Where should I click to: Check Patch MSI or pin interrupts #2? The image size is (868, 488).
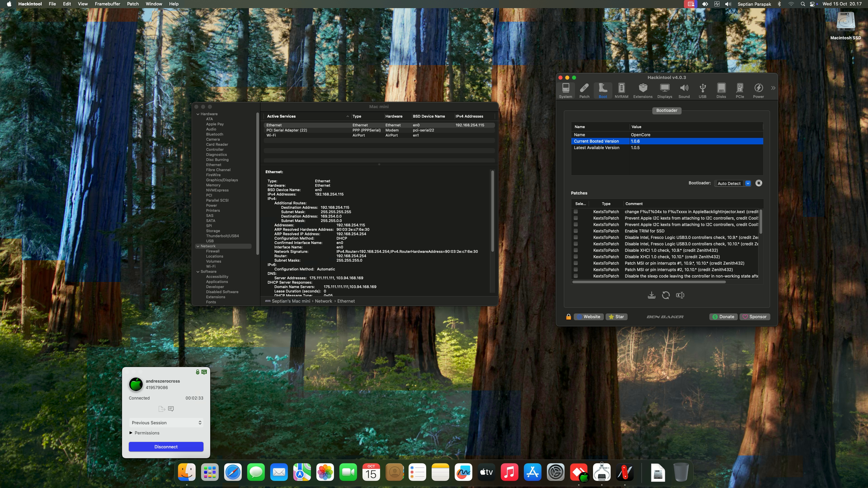[576, 269]
